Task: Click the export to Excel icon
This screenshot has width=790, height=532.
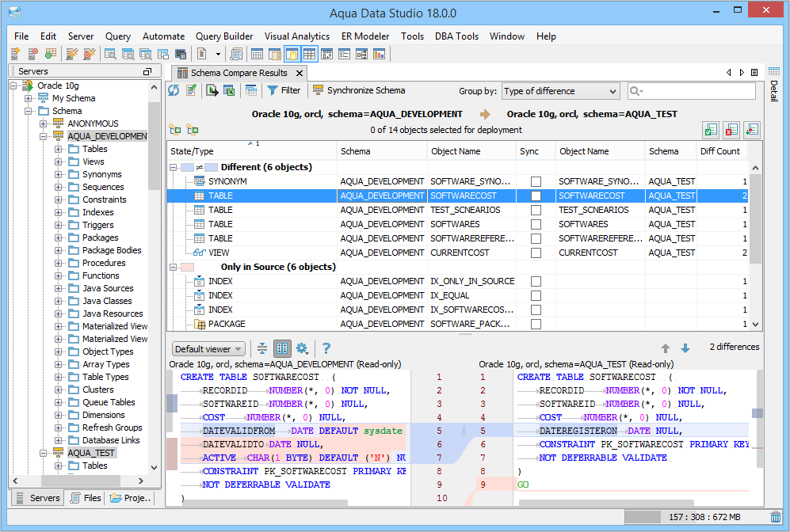Action: (229, 91)
